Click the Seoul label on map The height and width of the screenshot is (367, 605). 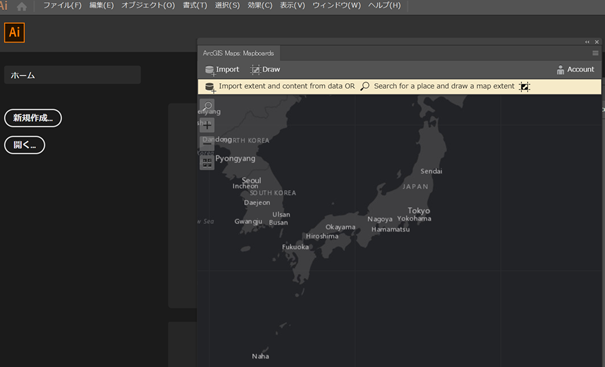pyautogui.click(x=252, y=180)
